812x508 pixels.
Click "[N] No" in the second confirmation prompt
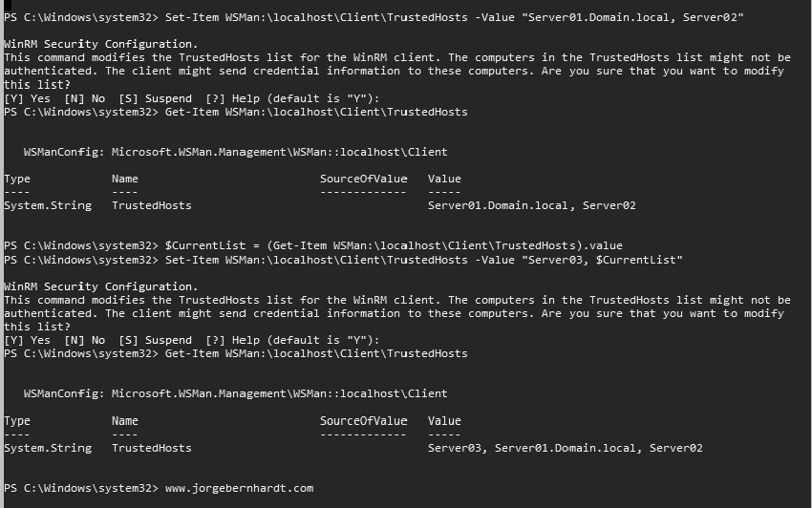coord(84,340)
